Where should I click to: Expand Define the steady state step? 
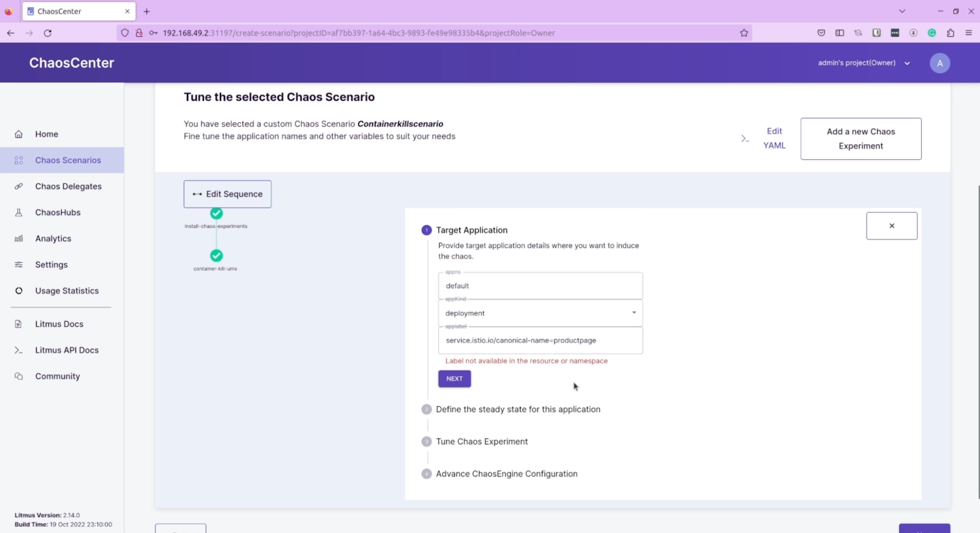pyautogui.click(x=518, y=409)
